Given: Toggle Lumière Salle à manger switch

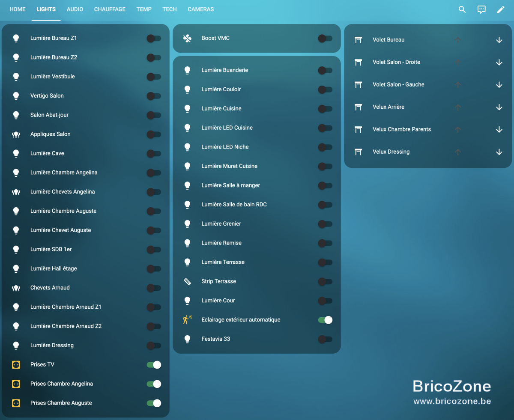Looking at the screenshot, I should [x=325, y=186].
